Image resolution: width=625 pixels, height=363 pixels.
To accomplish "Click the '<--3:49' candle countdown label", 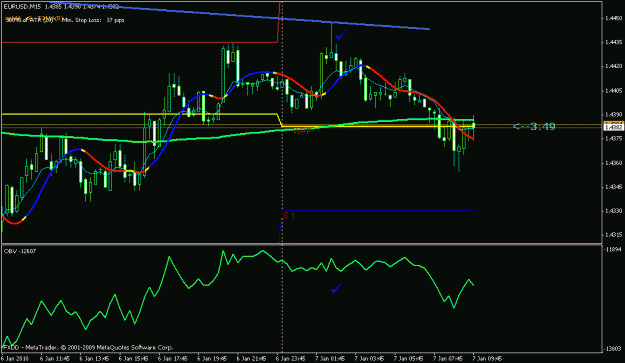I will [534, 127].
